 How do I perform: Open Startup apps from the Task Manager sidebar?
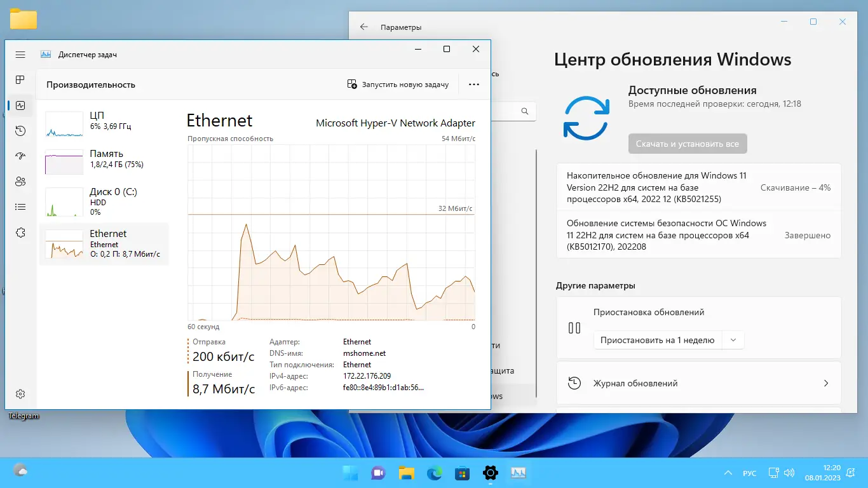pos(20,156)
